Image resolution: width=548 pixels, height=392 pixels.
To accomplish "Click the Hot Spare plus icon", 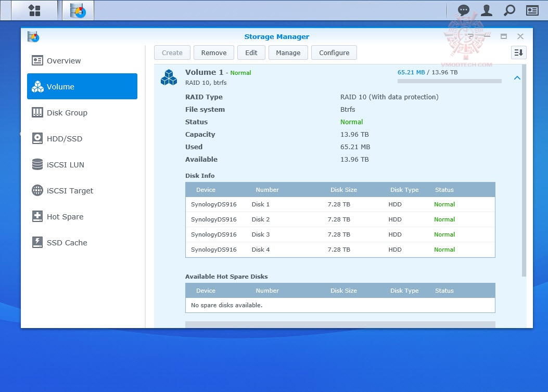I will coord(37,216).
